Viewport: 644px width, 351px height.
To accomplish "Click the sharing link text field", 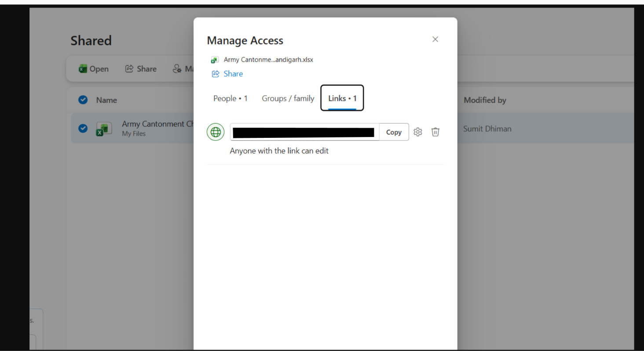I will [x=304, y=132].
